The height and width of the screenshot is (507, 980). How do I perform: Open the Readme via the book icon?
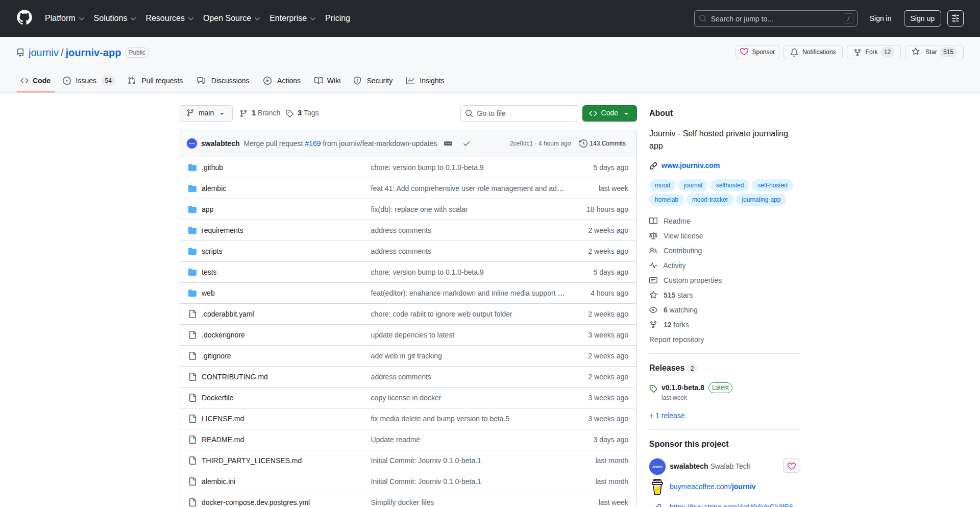[x=653, y=221]
